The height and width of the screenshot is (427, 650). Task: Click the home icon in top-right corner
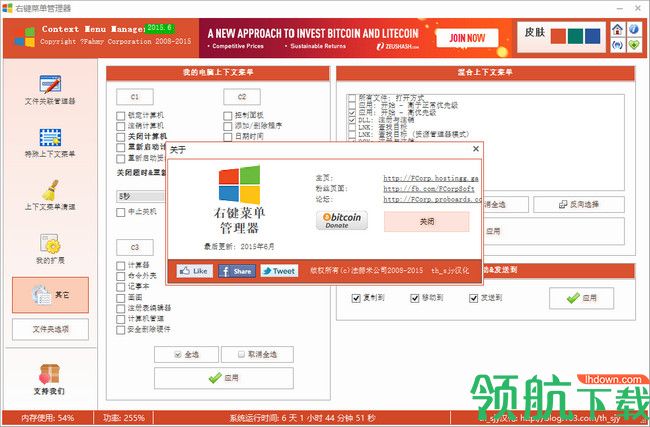(x=617, y=29)
